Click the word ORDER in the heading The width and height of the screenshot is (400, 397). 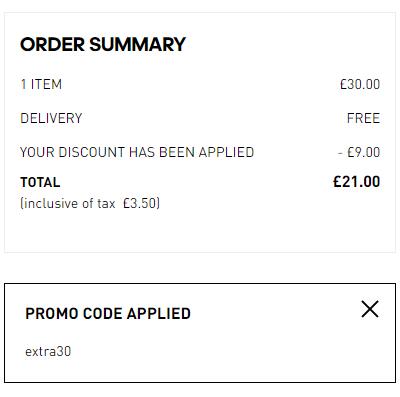(x=52, y=44)
